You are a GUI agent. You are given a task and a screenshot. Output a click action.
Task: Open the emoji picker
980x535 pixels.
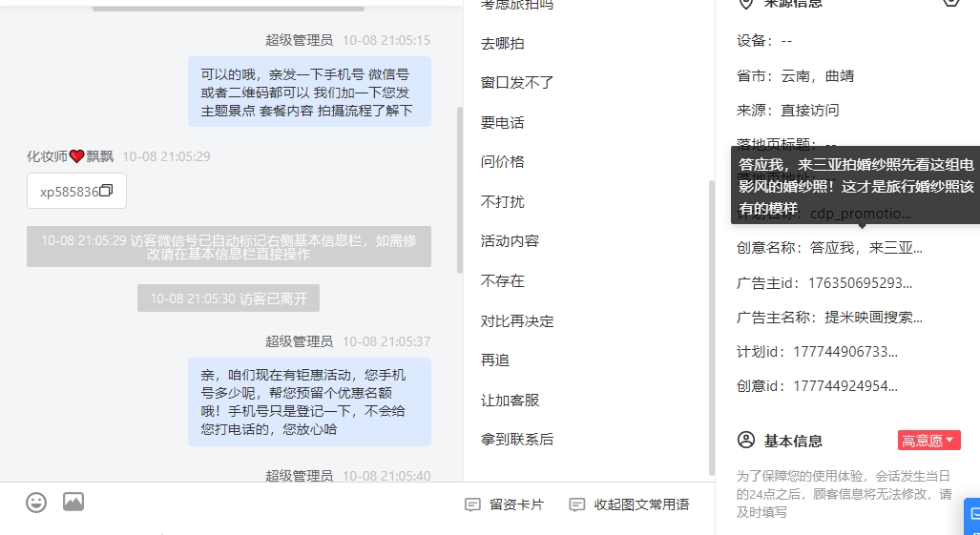(x=36, y=502)
